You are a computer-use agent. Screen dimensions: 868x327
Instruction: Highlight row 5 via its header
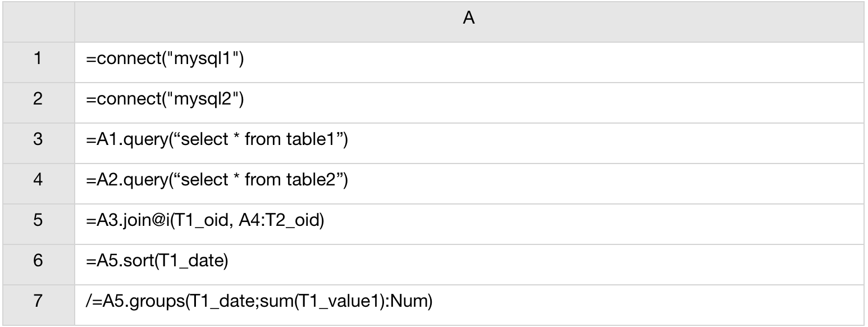click(37, 221)
